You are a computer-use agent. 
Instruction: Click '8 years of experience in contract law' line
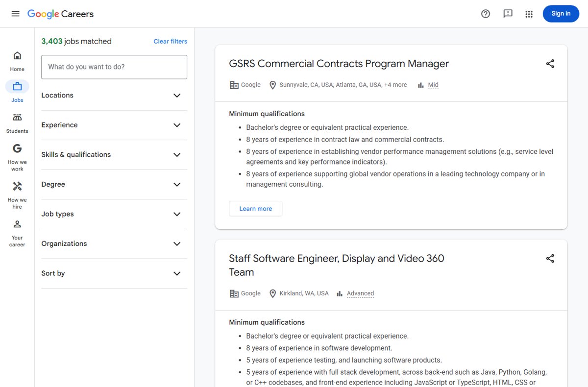click(345, 140)
